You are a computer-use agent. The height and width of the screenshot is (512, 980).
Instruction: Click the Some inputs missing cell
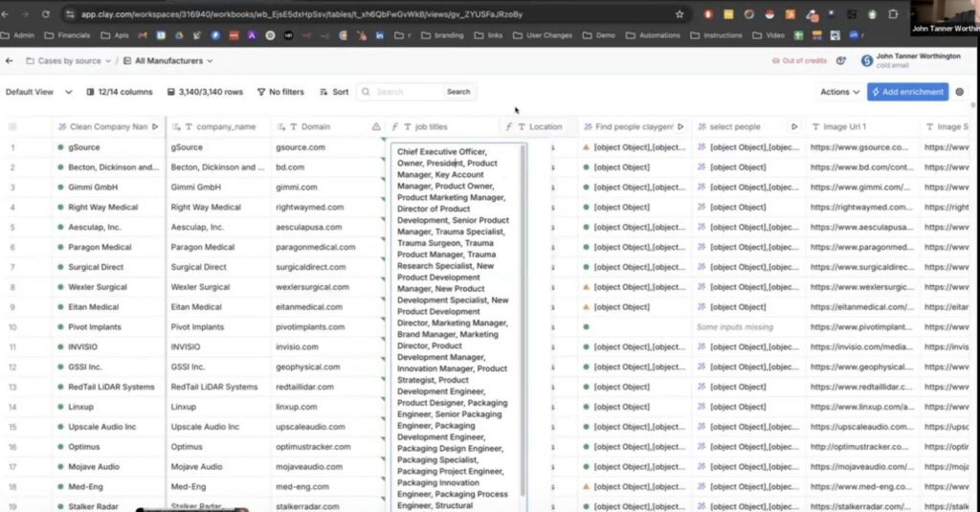[x=748, y=327]
